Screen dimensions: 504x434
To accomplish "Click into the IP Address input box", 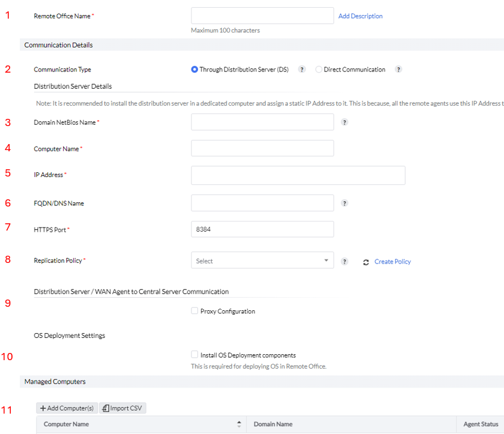I will click(x=298, y=175).
